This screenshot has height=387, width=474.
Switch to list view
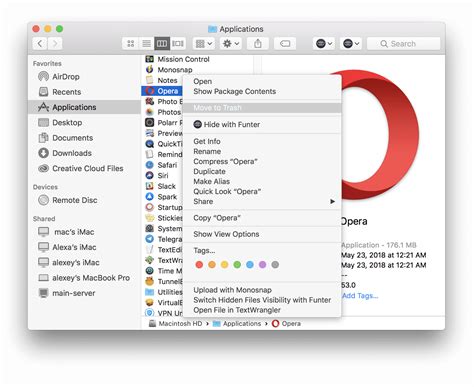point(146,44)
